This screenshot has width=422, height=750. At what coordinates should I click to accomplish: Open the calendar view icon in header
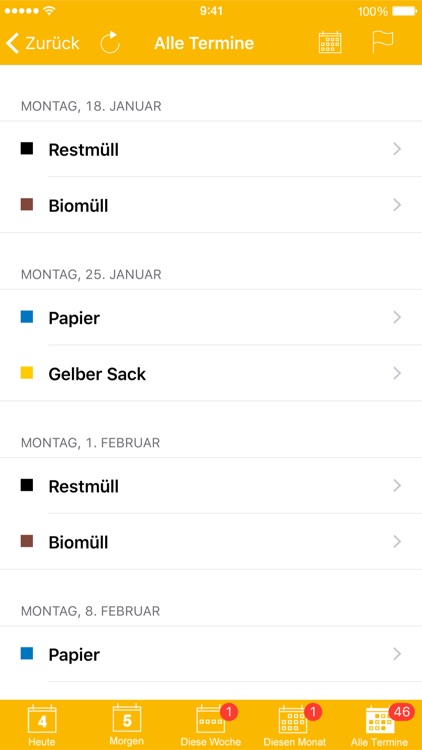pos(330,43)
